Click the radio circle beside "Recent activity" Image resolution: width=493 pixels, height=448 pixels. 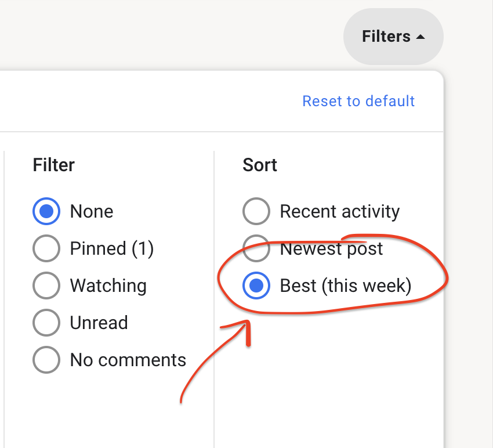click(x=256, y=211)
